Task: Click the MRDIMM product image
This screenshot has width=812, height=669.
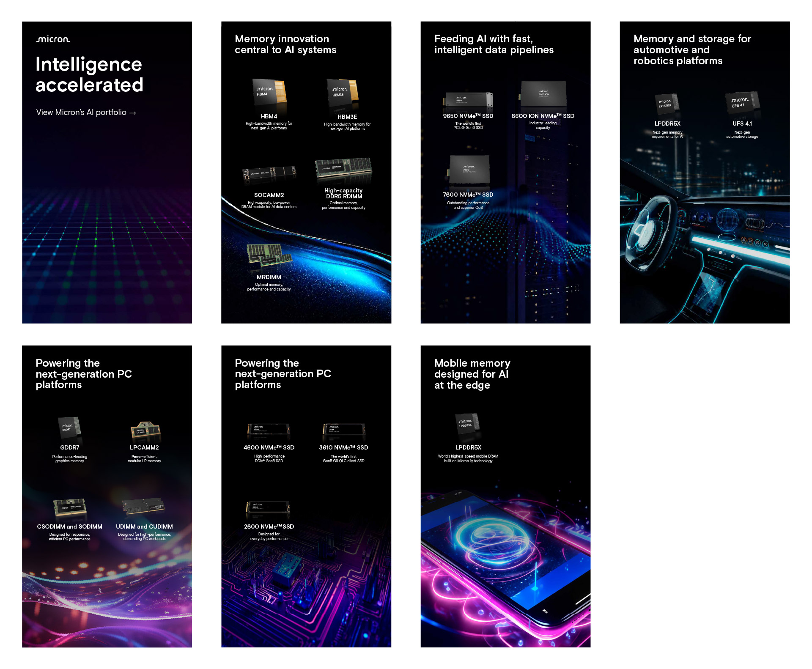Action: (x=269, y=255)
